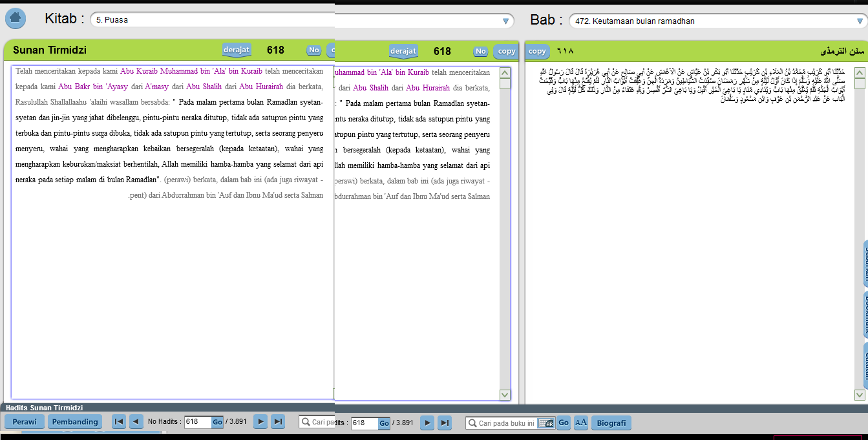The image size is (868, 440).
Task: Open the Bookmark side tab
Action: [865, 315]
